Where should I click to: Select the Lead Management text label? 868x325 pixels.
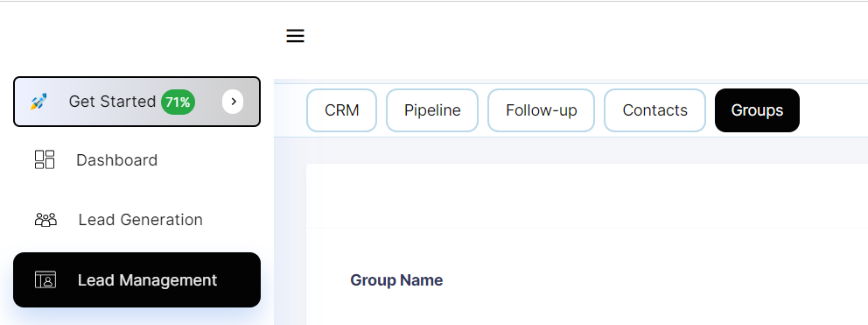(x=147, y=280)
